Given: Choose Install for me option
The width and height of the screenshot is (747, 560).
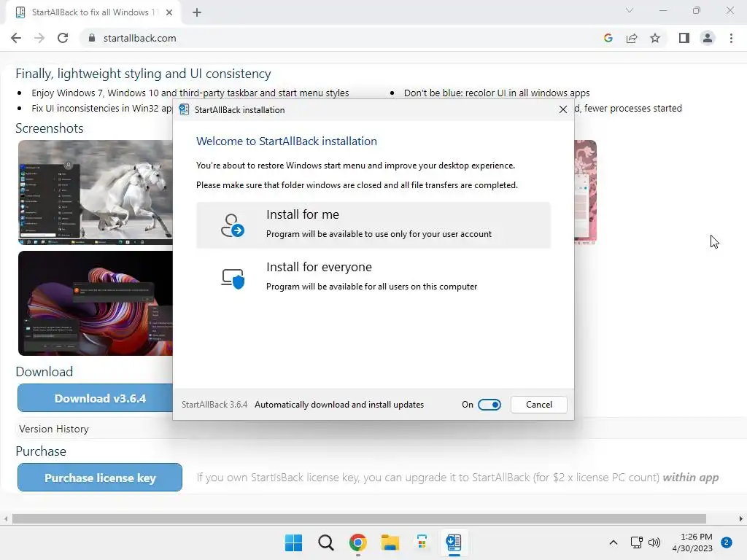Looking at the screenshot, I should pyautogui.click(x=373, y=225).
